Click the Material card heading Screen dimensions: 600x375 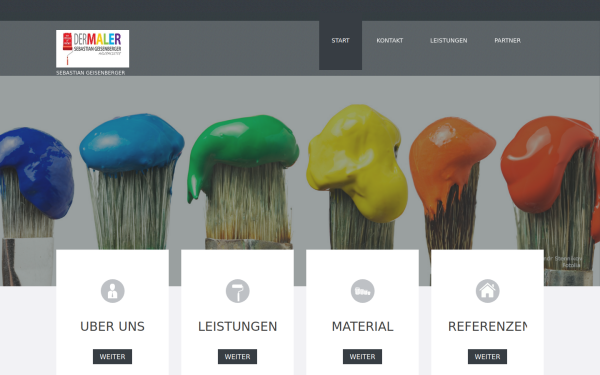click(362, 326)
